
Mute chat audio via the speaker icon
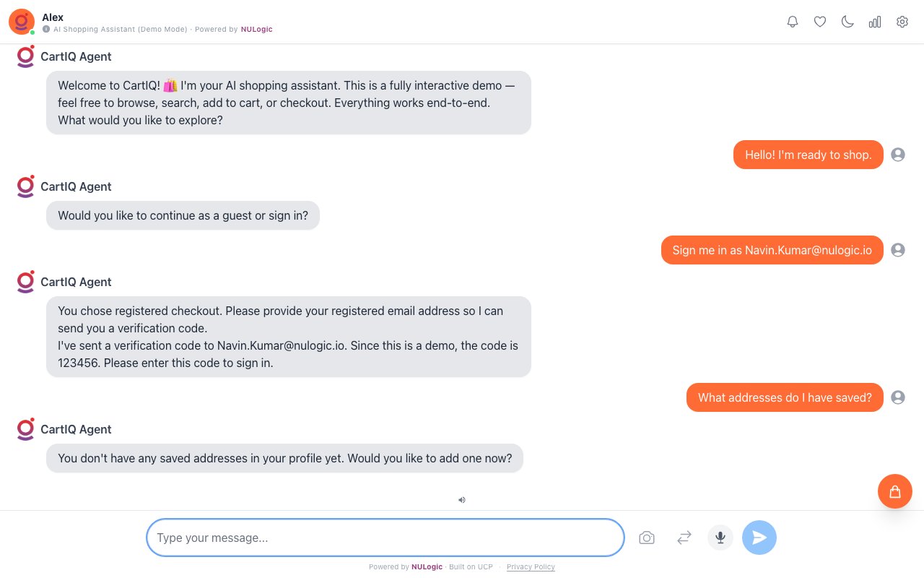pos(462,500)
